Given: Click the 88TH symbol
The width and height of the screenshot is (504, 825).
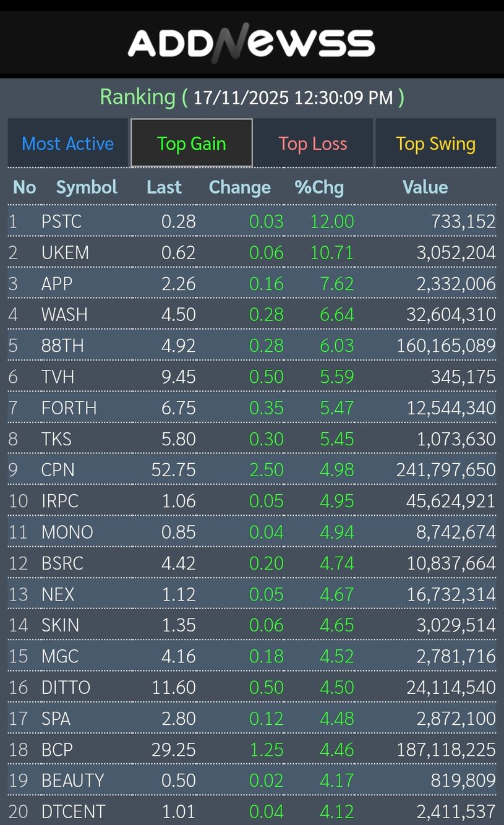Looking at the screenshot, I should 62,346.
